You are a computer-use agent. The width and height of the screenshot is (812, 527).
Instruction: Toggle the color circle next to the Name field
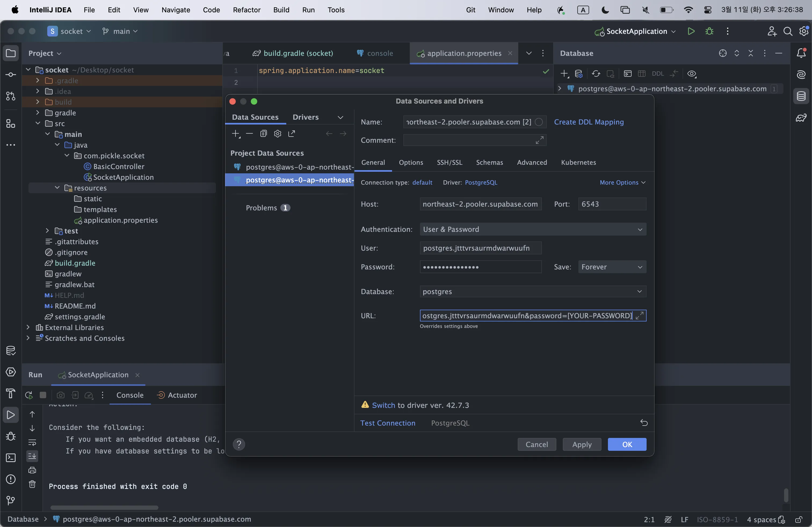coord(539,122)
